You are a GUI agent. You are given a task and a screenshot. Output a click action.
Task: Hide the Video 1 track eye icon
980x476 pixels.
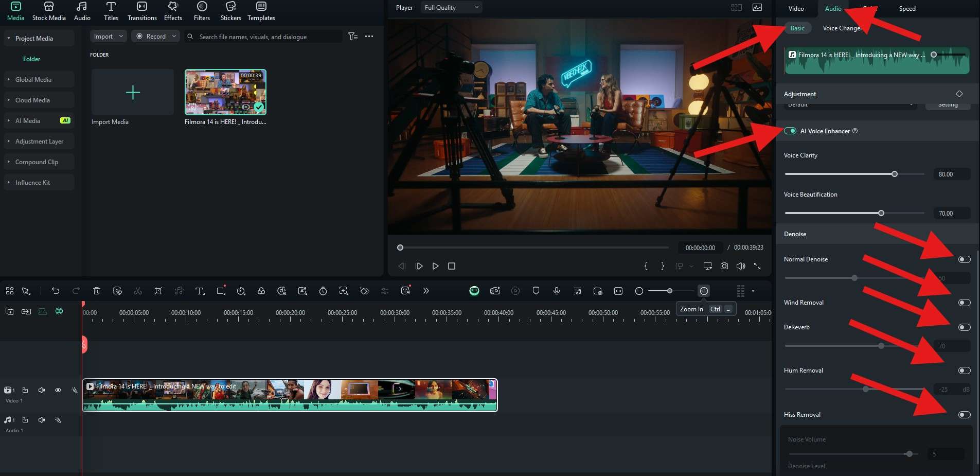[58, 390]
